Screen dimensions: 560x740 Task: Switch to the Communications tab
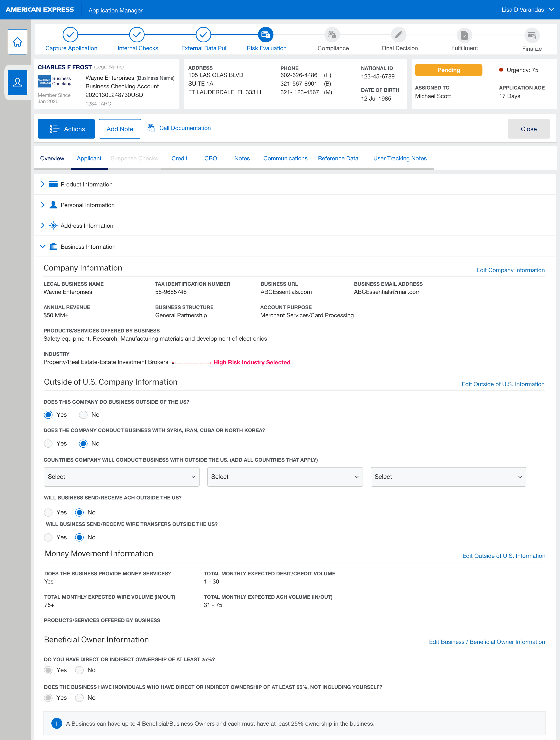(x=285, y=158)
